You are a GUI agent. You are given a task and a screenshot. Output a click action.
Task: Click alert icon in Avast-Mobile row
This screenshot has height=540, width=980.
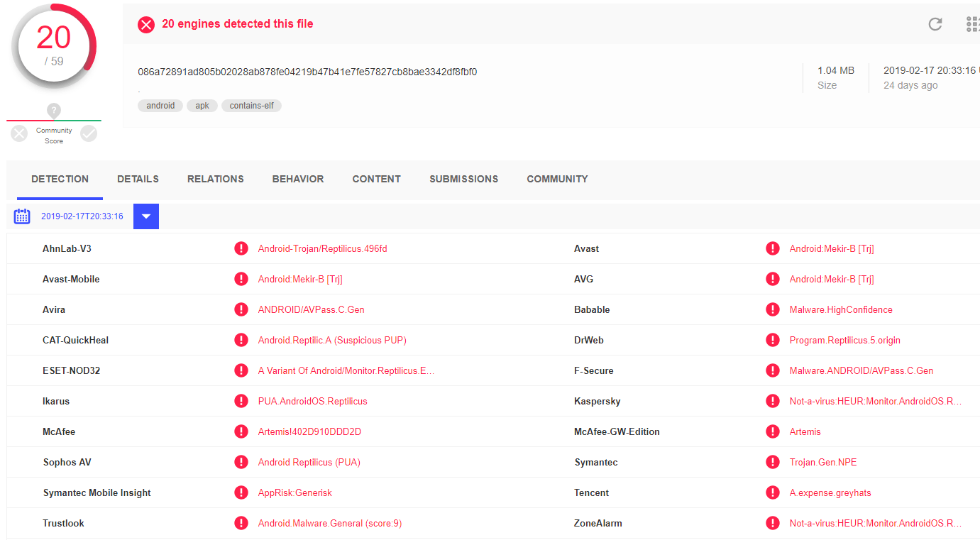coord(241,279)
